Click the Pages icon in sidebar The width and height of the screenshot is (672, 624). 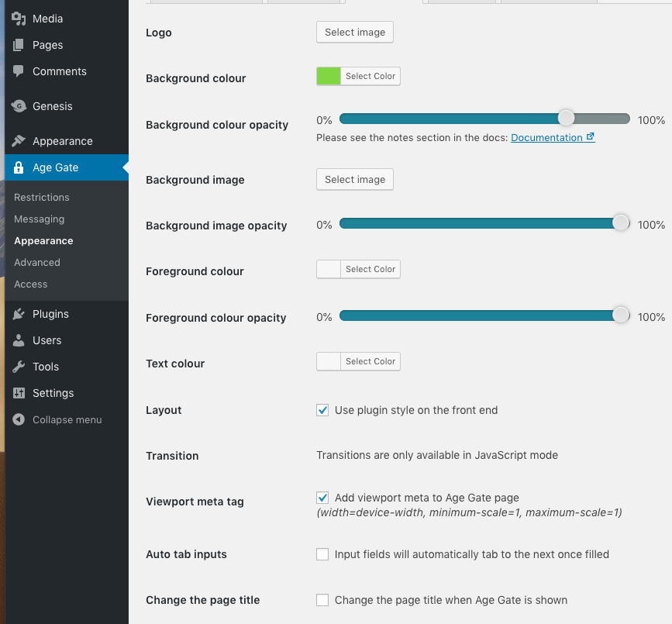click(x=19, y=45)
